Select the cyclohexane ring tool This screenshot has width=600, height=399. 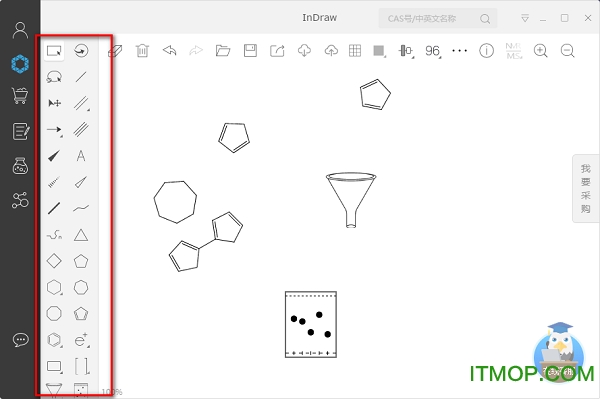[x=54, y=287]
